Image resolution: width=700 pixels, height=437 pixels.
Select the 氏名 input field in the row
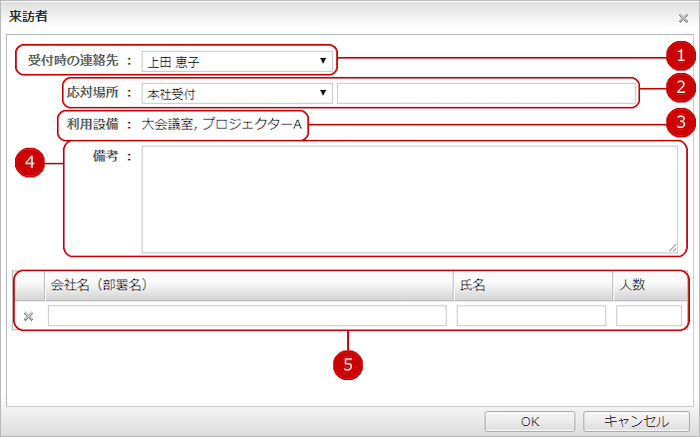[531, 317]
